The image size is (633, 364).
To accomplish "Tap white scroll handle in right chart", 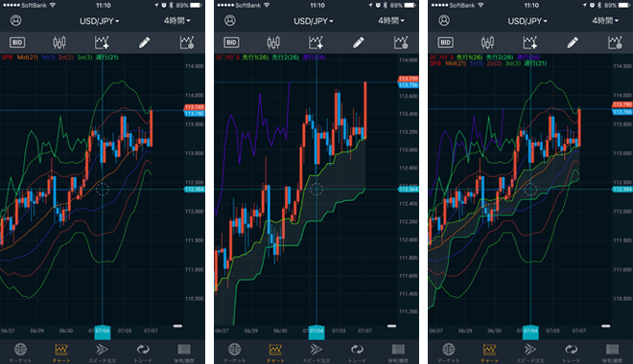I will click(605, 326).
